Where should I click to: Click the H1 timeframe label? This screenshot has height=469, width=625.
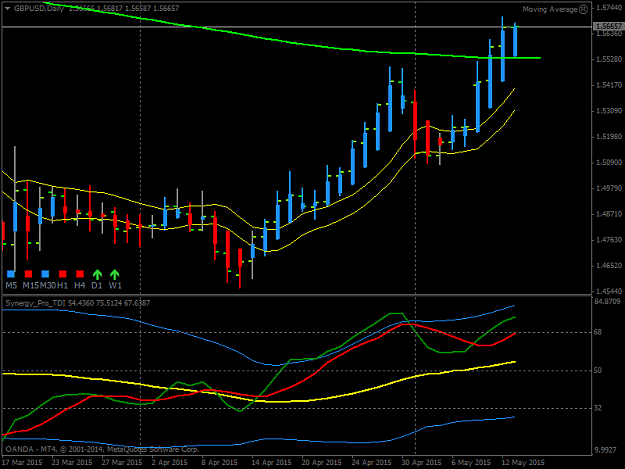click(x=63, y=285)
